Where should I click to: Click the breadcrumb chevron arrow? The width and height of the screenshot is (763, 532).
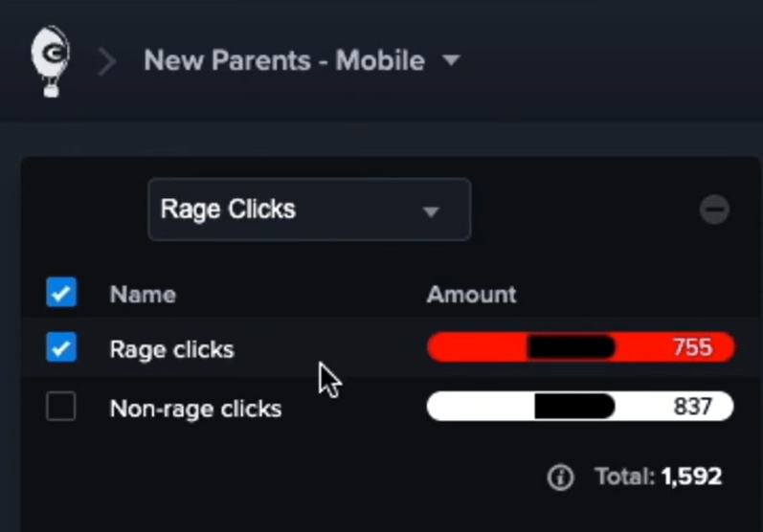point(107,62)
